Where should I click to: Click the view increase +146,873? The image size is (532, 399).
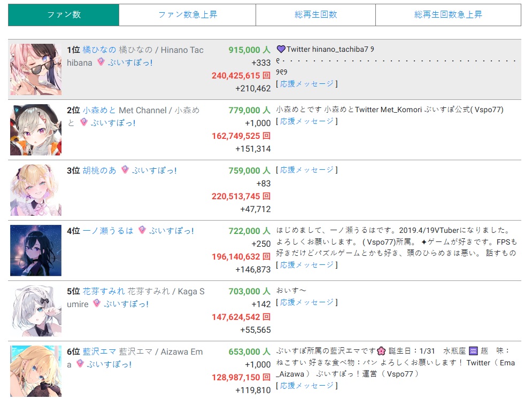pos(253,270)
